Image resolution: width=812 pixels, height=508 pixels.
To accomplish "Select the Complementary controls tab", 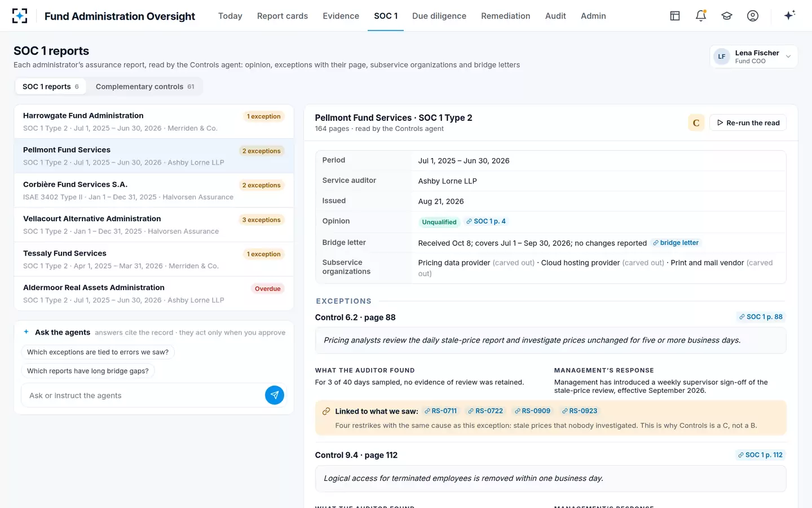I will click(145, 86).
